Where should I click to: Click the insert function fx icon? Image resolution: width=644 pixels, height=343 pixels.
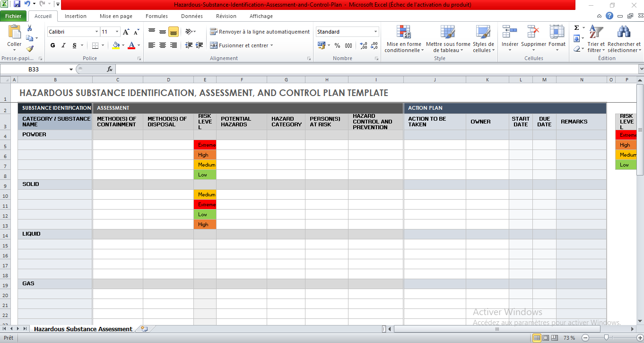(x=110, y=69)
